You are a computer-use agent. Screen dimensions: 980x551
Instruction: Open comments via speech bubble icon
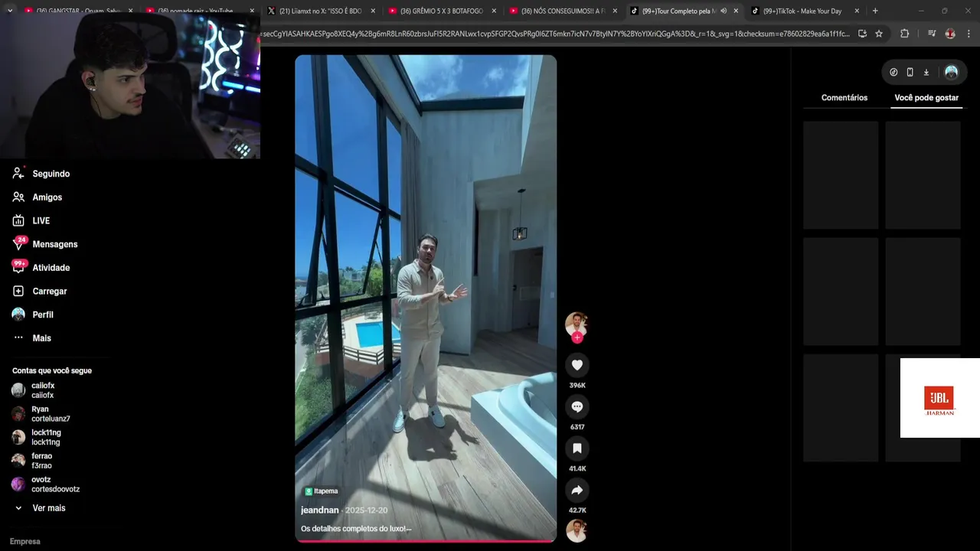577,406
